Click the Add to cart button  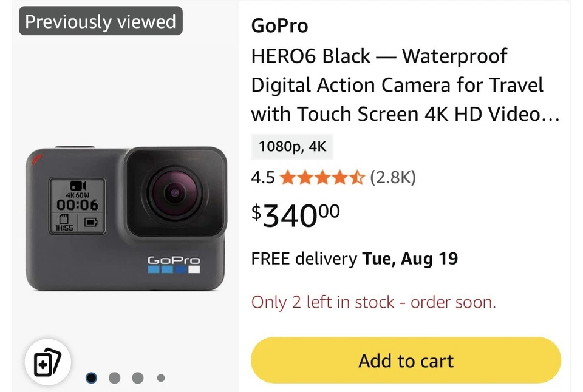tap(406, 360)
